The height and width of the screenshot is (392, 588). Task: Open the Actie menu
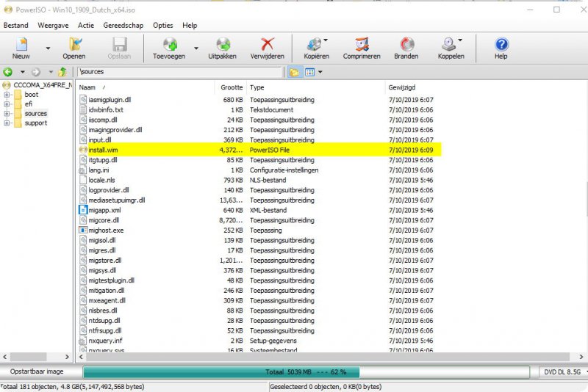[x=86, y=25]
